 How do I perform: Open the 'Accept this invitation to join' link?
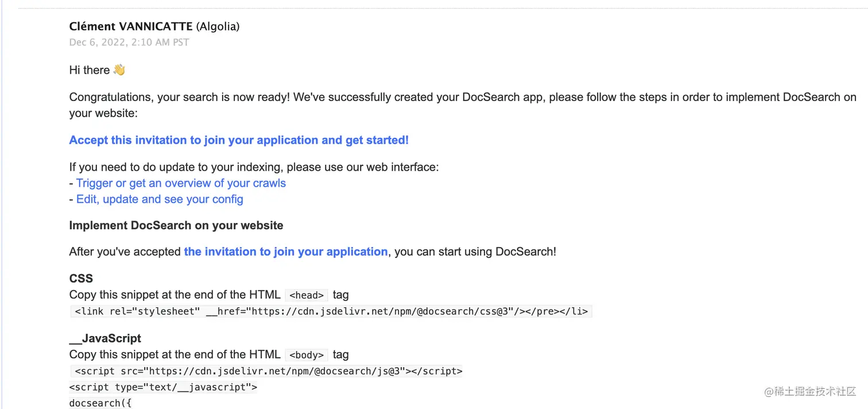click(x=239, y=140)
